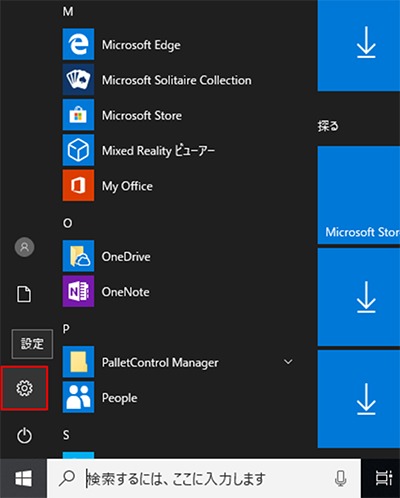
Task: Expand the PalletControl Manager folder chevron
Action: [288, 362]
